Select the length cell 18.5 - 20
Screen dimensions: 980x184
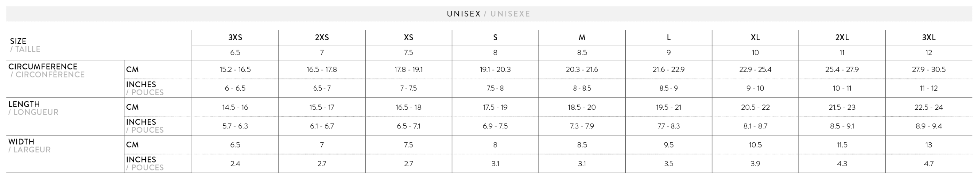coord(582,107)
